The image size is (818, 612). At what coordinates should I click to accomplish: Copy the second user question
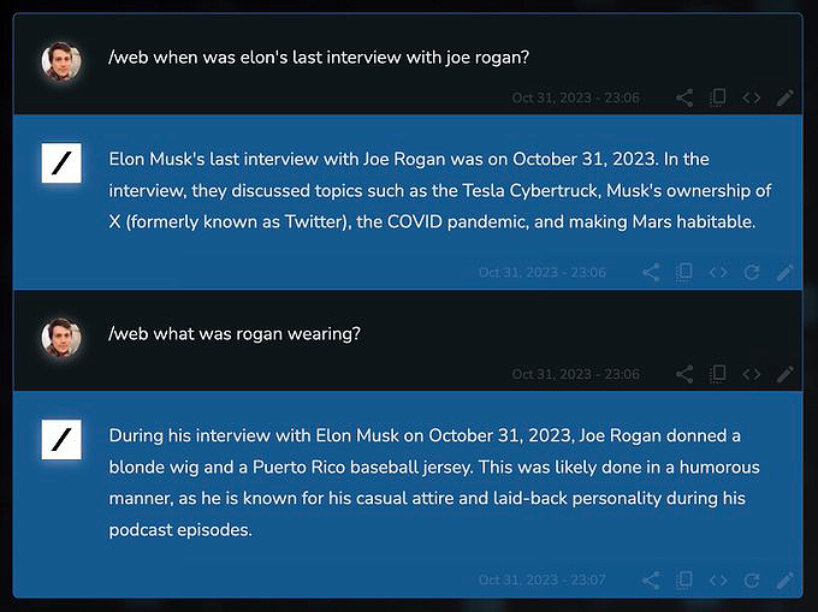click(718, 374)
